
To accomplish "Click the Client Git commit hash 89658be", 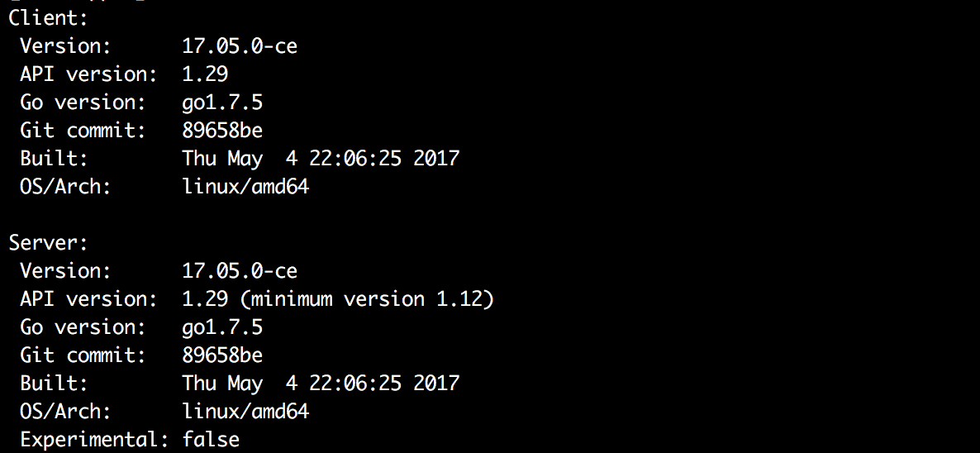I will click(x=222, y=131).
